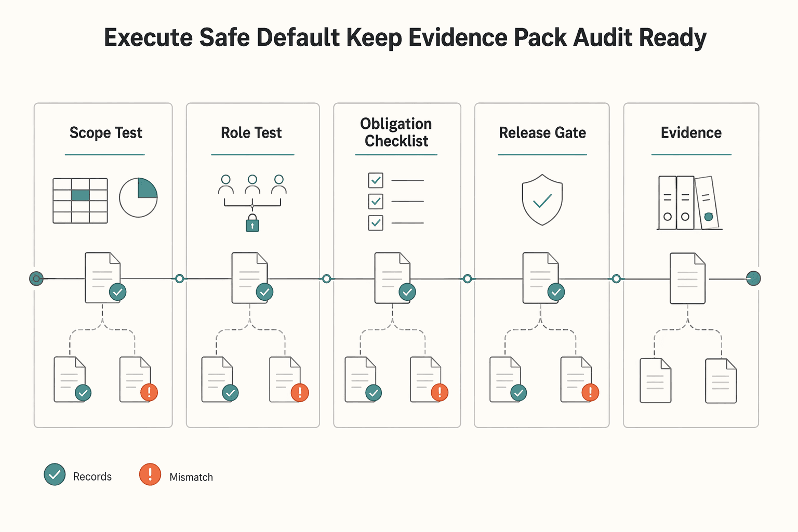This screenshot has height=532, width=798.
Task: Click the mismatch sub-document in Role Test column
Action: click(289, 379)
